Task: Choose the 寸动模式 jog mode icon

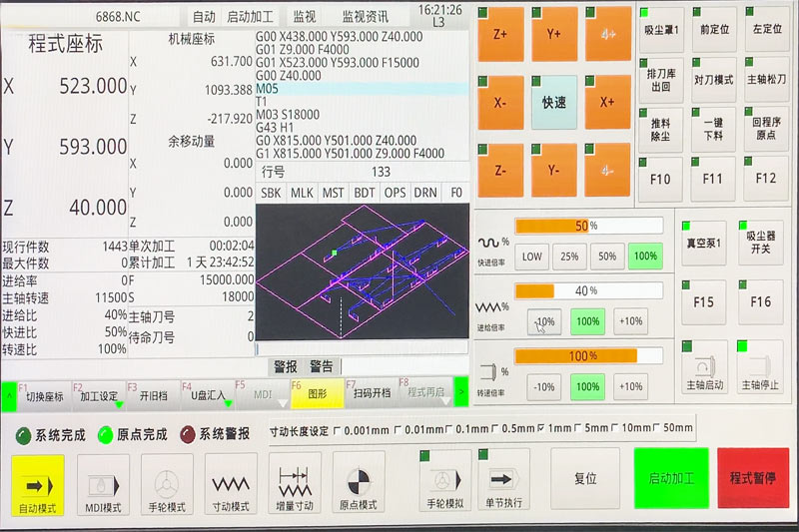Action: (x=231, y=484)
